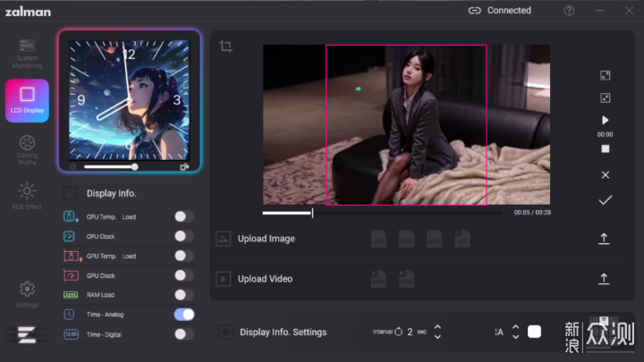Decrease the interval seconds value
The width and height of the screenshot is (644, 362).
click(437, 337)
